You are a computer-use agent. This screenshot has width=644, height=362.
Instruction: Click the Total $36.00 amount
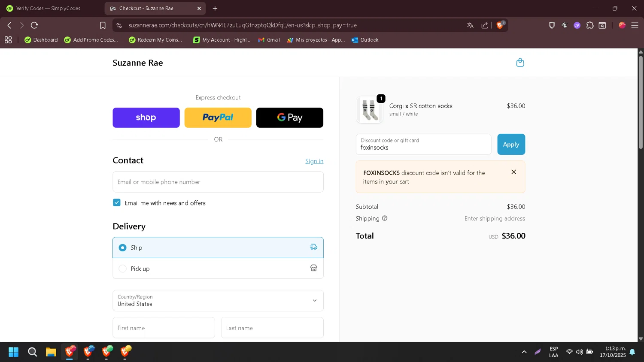pos(513,236)
